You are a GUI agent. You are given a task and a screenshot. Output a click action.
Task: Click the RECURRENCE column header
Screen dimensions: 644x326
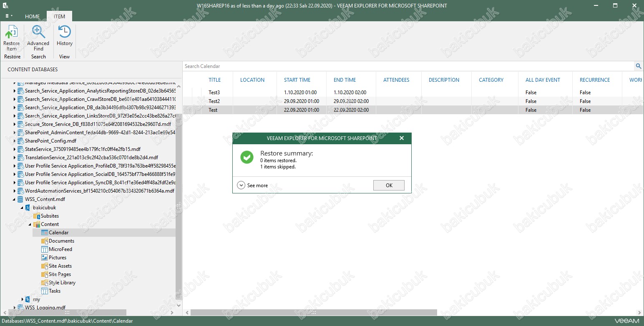594,80
